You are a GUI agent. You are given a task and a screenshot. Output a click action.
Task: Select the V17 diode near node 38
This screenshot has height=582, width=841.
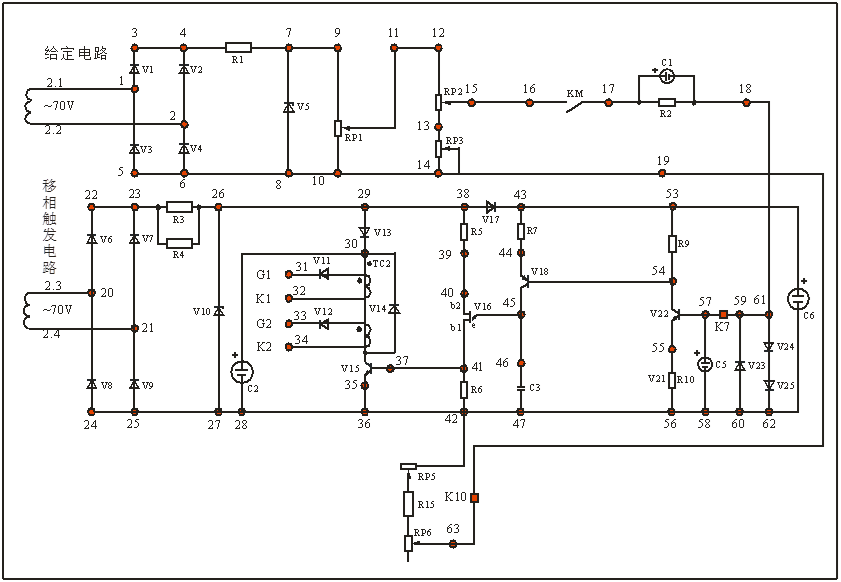coord(491,206)
